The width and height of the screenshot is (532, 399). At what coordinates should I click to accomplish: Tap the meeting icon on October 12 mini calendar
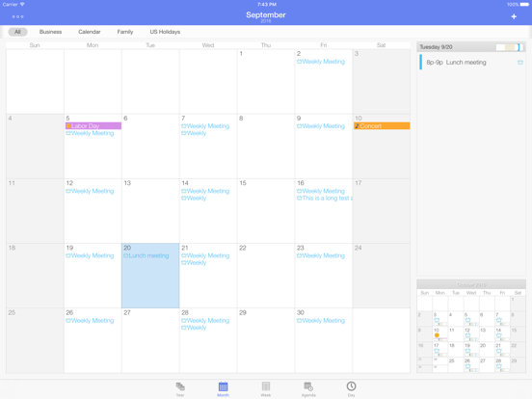click(467, 335)
